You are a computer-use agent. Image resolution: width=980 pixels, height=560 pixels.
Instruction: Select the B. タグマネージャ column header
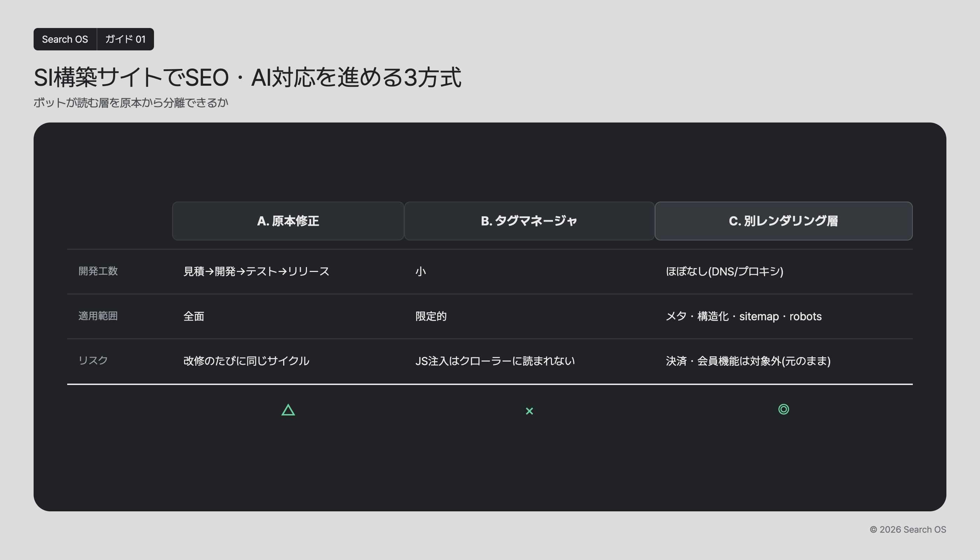click(529, 221)
